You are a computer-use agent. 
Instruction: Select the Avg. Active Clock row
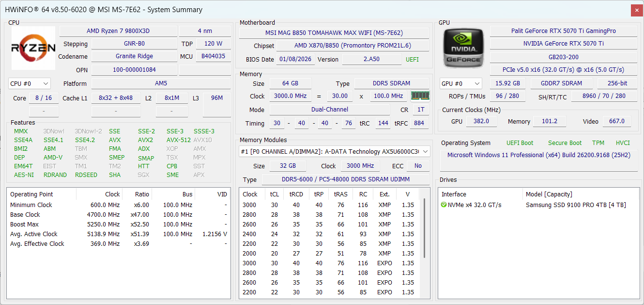coord(119,234)
